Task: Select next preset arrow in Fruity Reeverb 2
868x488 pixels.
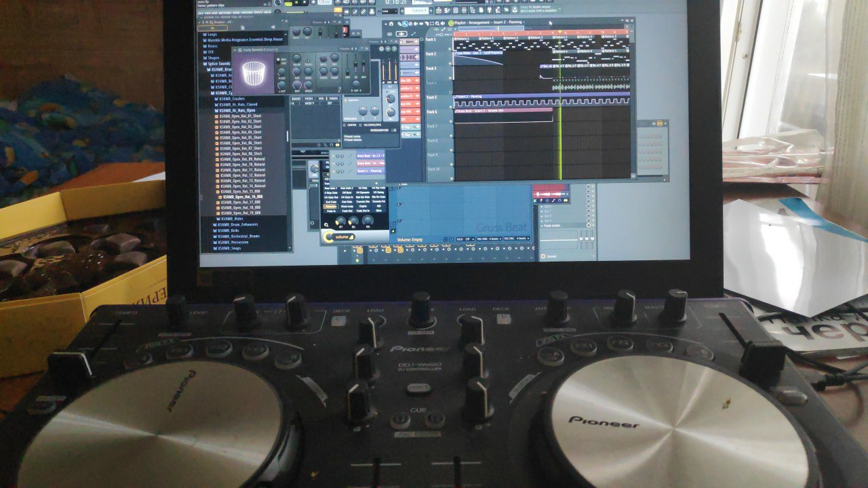Action: (356, 49)
